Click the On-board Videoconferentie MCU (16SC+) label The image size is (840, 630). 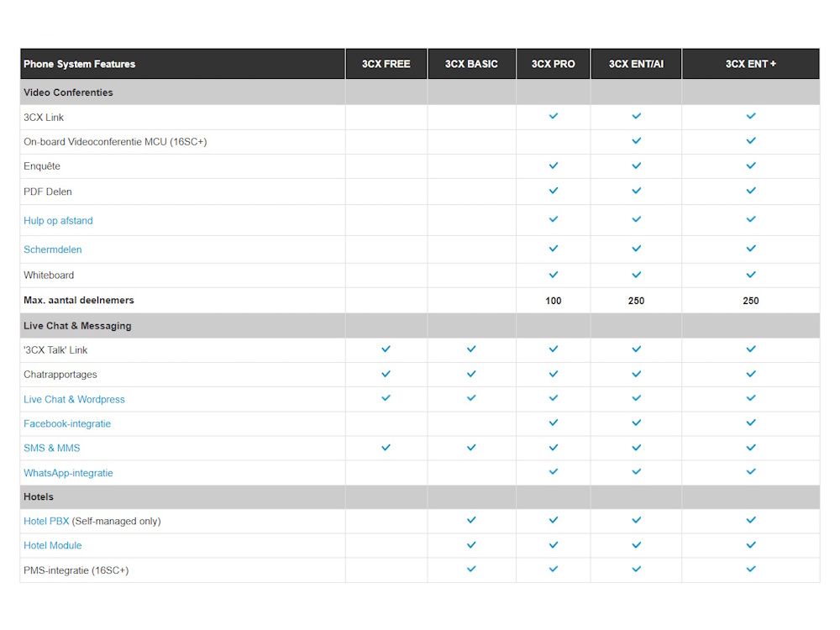pos(115,142)
